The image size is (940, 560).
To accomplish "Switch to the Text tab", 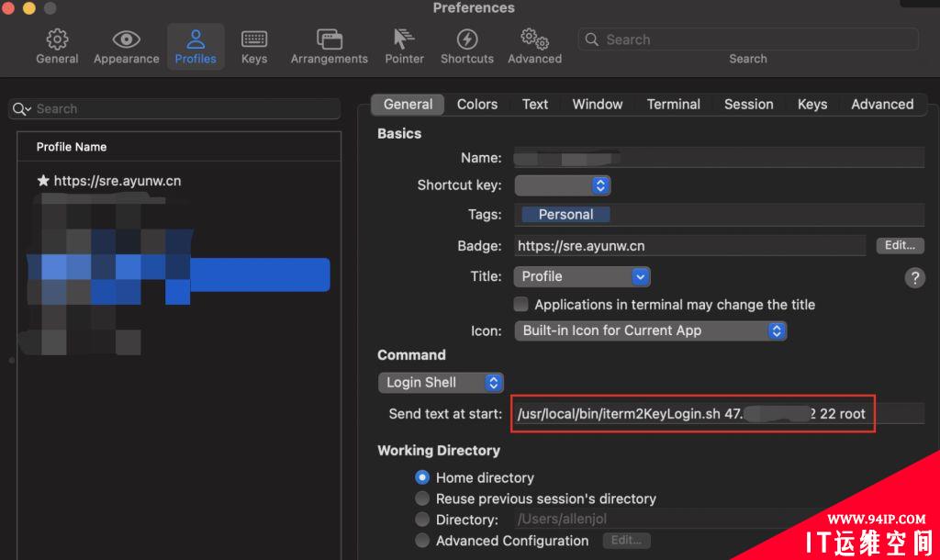I will click(x=535, y=105).
